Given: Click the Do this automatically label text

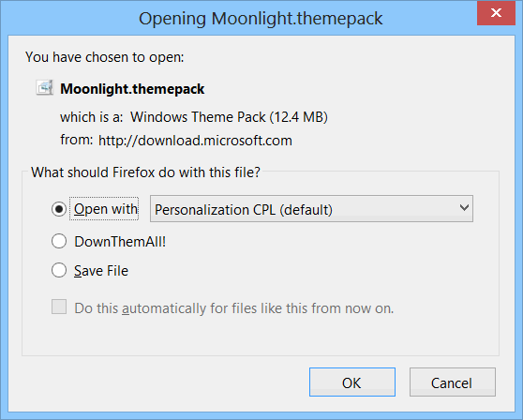Looking at the screenshot, I should tap(234, 307).
